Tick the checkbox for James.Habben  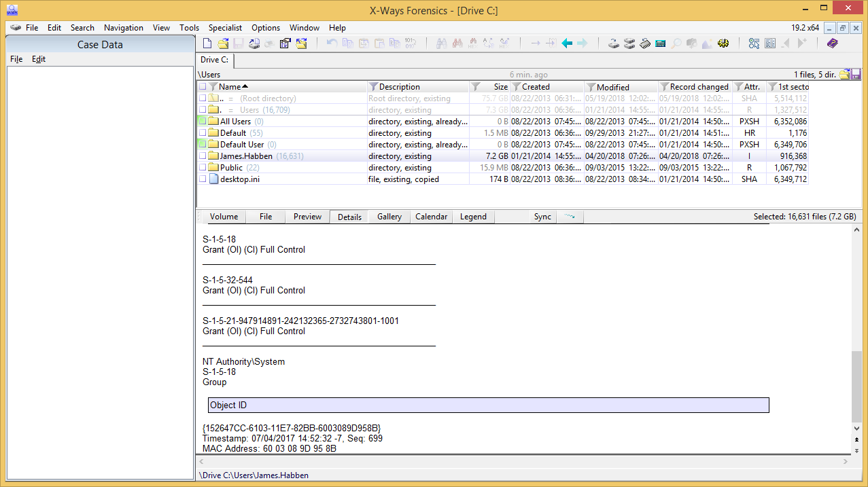[x=203, y=156]
